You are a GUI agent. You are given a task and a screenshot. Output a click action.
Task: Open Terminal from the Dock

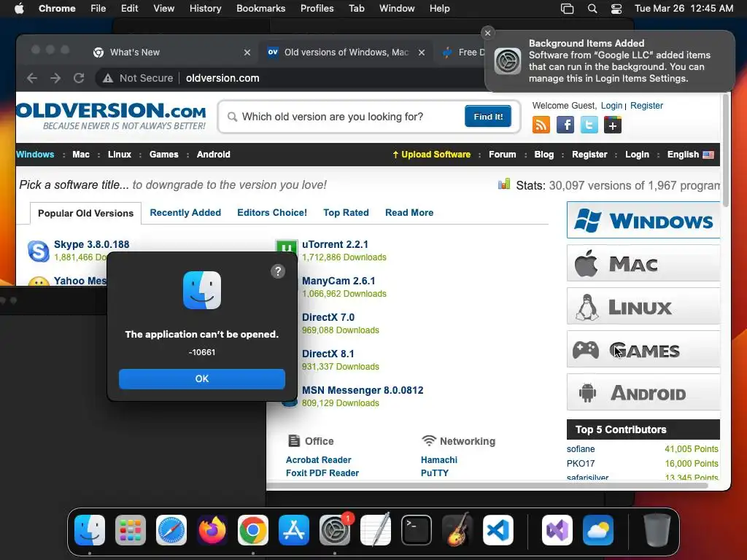(416, 530)
